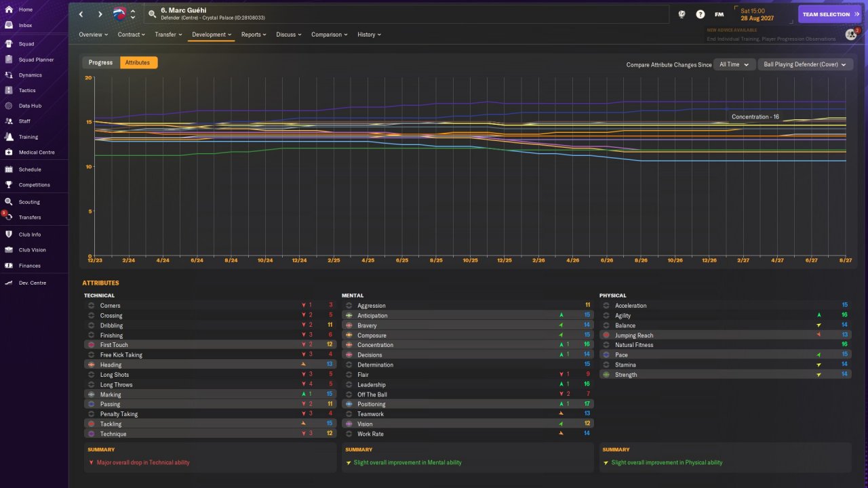Go to the Tactics screen icon
Screen dimensions: 868x488
[9, 90]
